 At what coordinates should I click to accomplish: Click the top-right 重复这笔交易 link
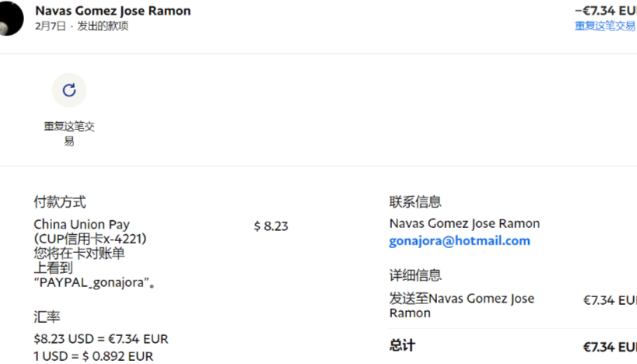coord(604,26)
